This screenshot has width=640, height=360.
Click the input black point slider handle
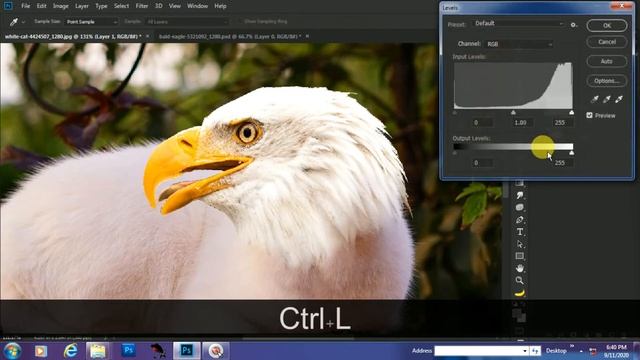coord(455,112)
